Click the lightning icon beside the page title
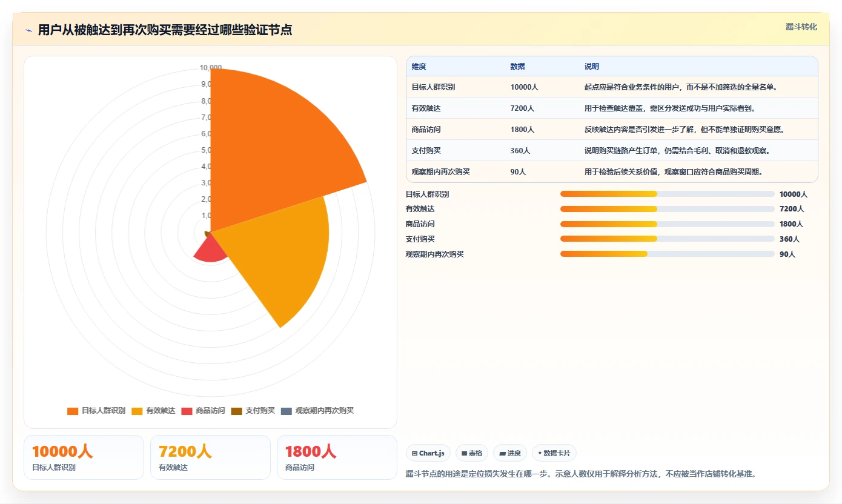The height and width of the screenshot is (504, 842). (x=29, y=30)
